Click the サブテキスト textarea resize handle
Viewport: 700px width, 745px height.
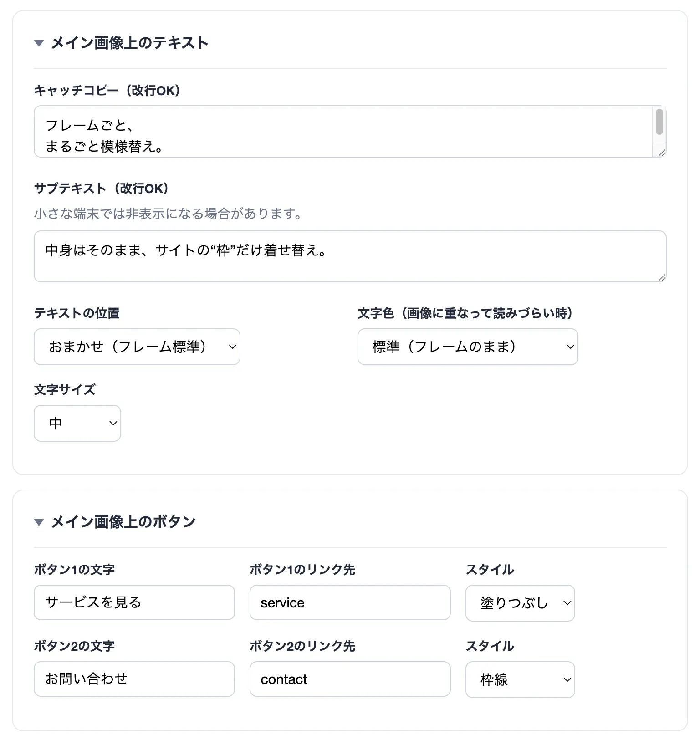click(662, 277)
